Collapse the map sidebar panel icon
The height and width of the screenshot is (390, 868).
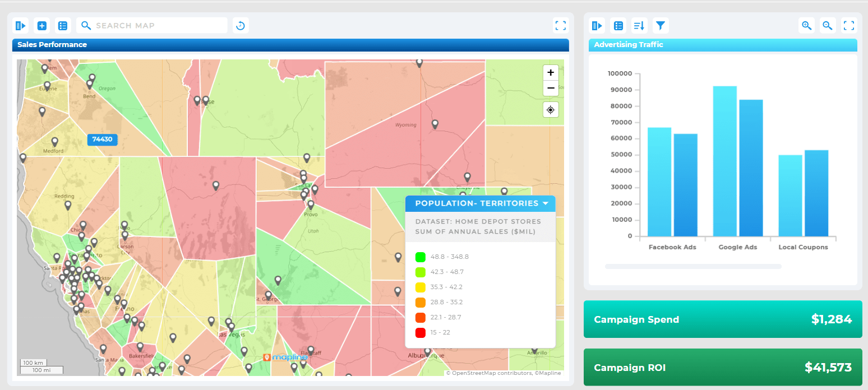tap(20, 25)
